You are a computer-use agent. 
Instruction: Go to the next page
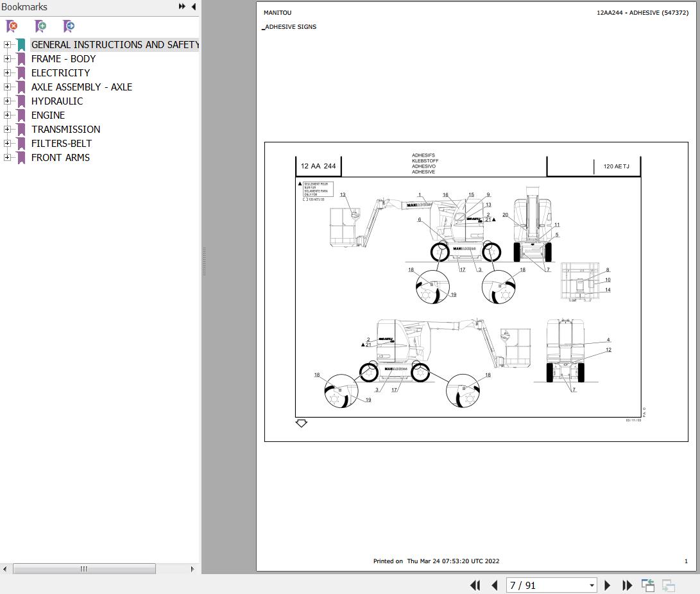607,585
